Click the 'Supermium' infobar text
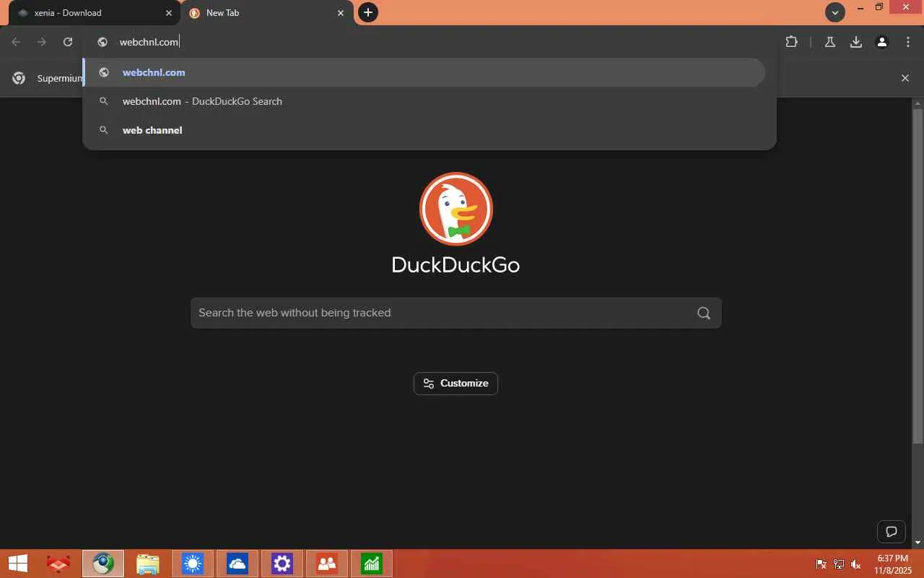Viewport: 924px width, 578px height. click(60, 78)
